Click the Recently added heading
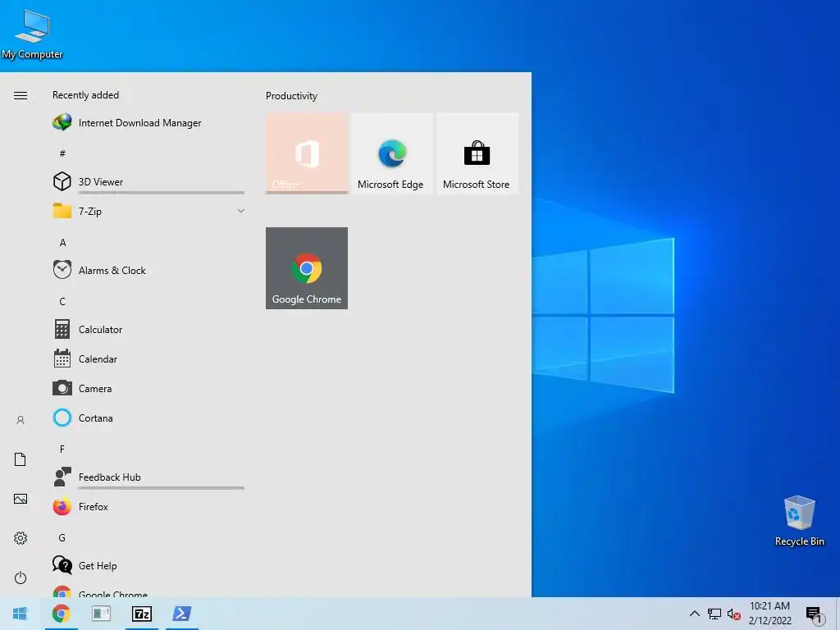The width and height of the screenshot is (840, 630). click(x=85, y=95)
